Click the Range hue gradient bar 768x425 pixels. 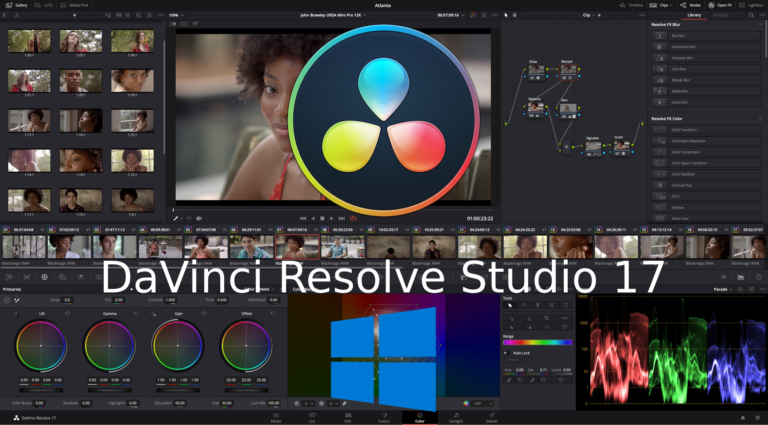click(x=537, y=342)
